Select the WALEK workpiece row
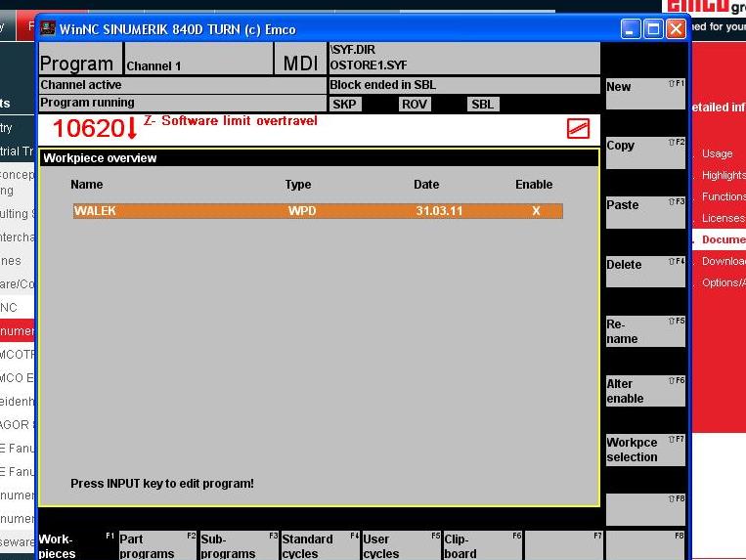Image resolution: width=746 pixels, height=560 pixels. tap(318, 211)
